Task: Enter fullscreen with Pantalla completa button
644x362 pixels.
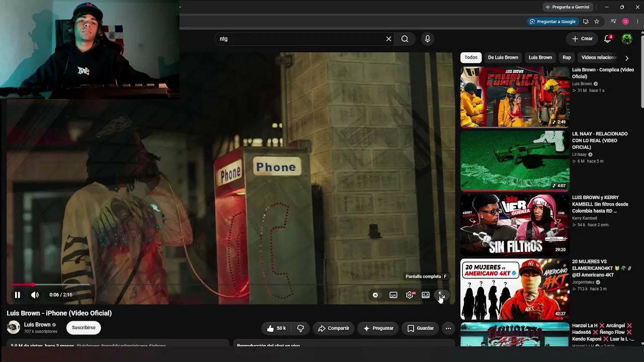Action: coord(441,295)
